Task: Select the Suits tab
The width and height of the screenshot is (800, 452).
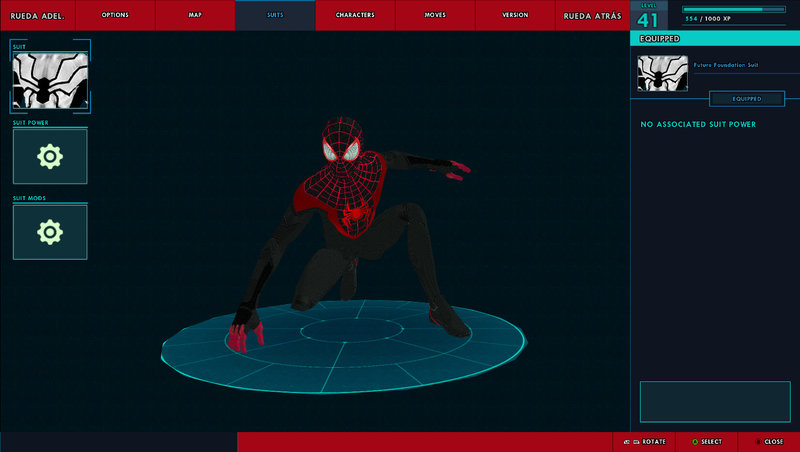Action: tap(275, 15)
